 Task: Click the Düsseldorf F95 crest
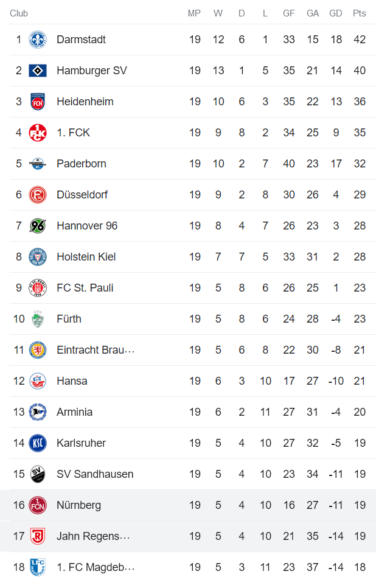click(x=38, y=195)
